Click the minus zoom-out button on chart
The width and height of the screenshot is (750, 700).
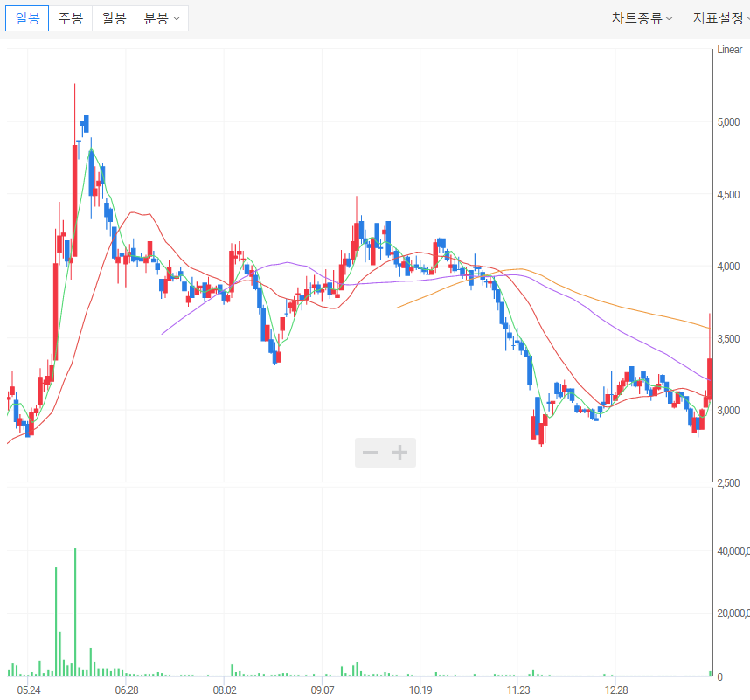(370, 453)
